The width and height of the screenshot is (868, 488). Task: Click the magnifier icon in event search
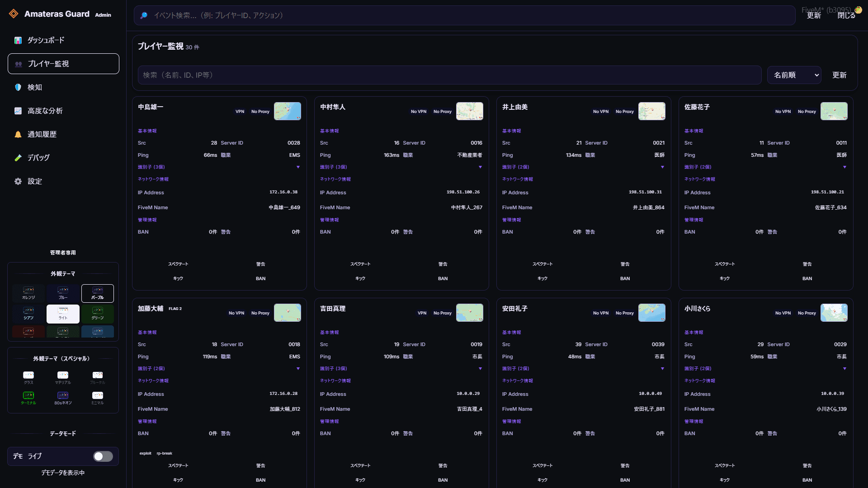[144, 15]
